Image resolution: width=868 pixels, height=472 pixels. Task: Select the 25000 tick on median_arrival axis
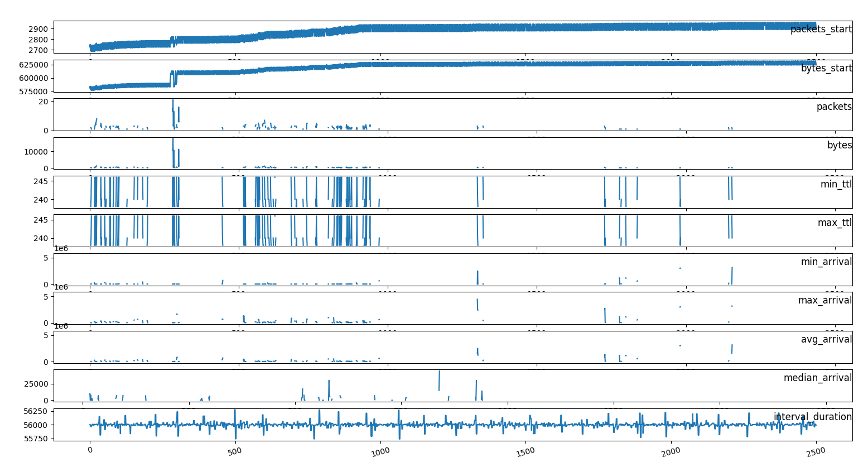tap(37, 384)
